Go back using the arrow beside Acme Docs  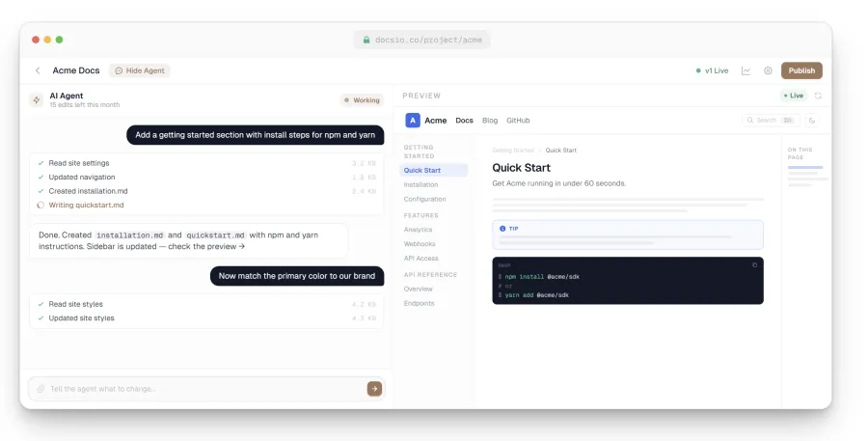coord(38,70)
